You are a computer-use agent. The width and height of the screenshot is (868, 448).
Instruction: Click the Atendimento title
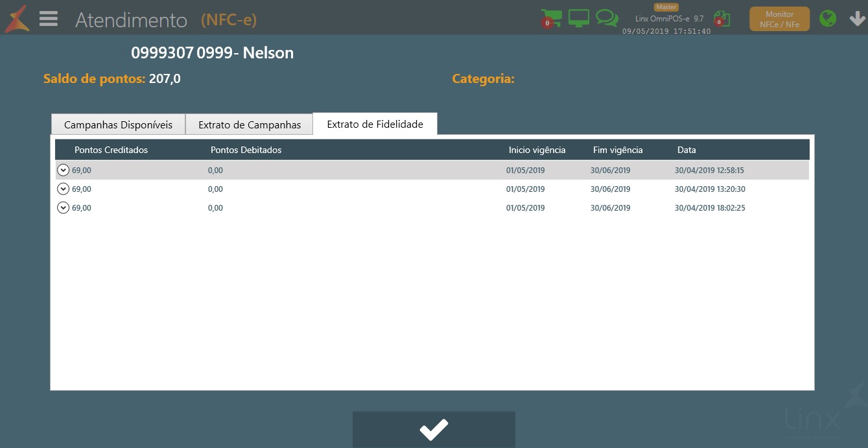pyautogui.click(x=131, y=20)
